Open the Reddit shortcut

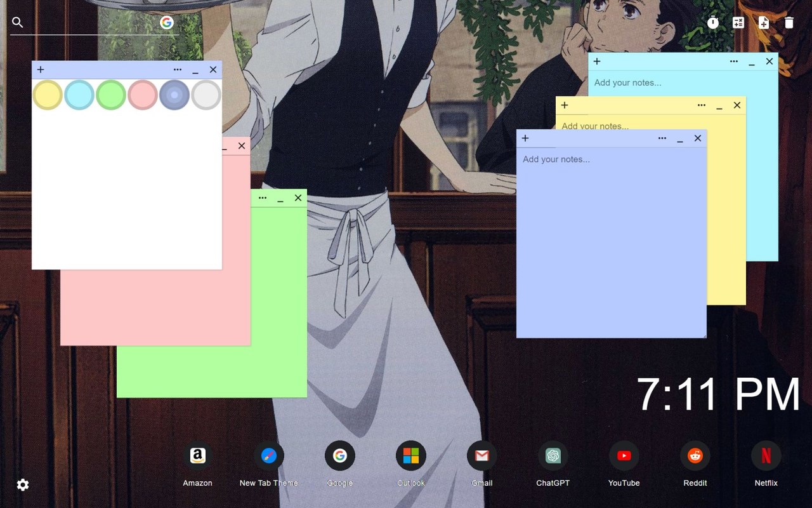point(695,456)
